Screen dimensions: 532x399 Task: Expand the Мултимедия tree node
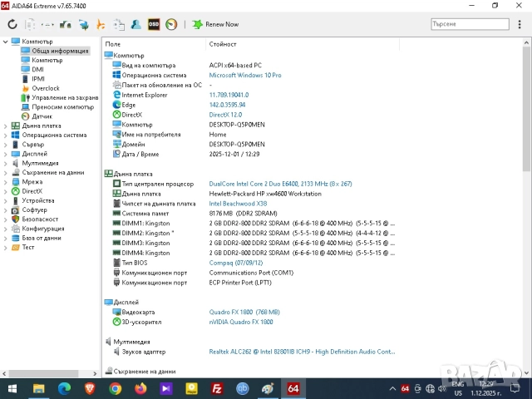[6, 163]
